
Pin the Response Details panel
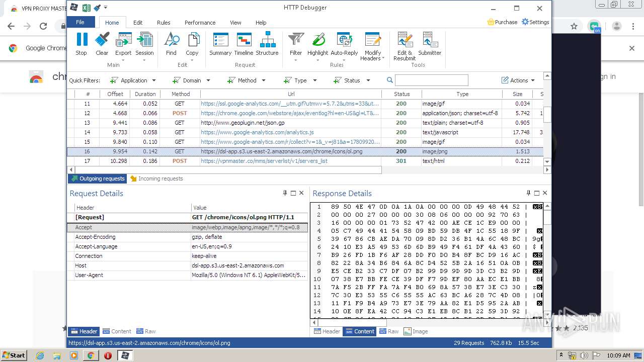(x=528, y=193)
